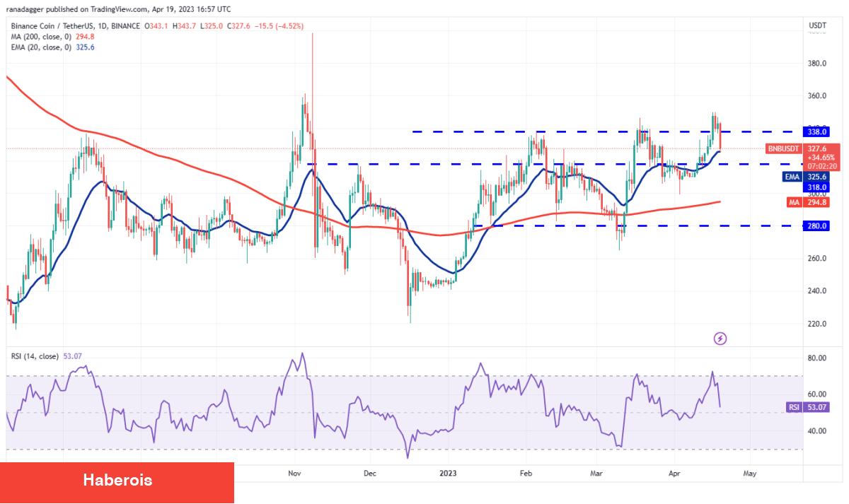This screenshot has width=849, height=504.
Task: Select the BNBUSDT price label
Action: [x=785, y=149]
